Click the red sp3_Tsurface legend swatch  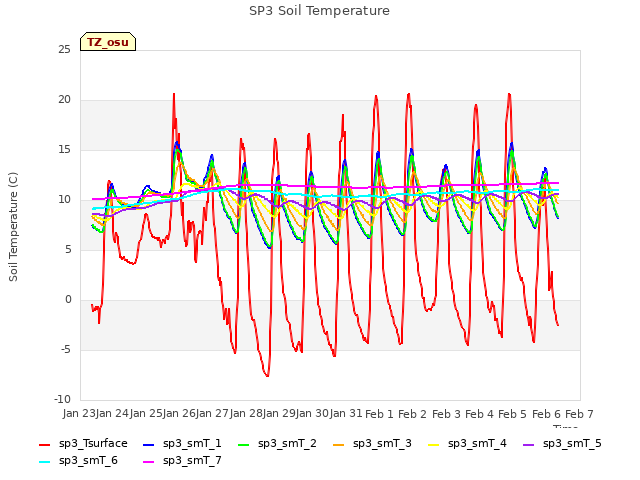tap(44, 444)
